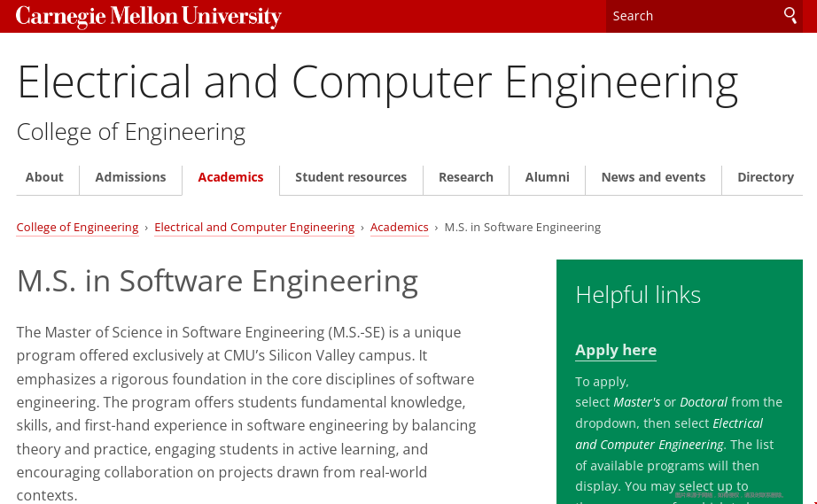The height and width of the screenshot is (504, 817).
Task: Click the search magnifier icon
Action: point(790,16)
